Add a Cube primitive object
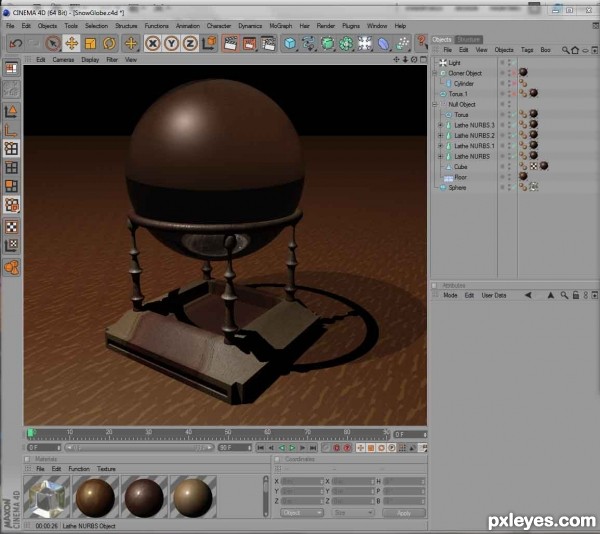600x534 pixels. 290,43
